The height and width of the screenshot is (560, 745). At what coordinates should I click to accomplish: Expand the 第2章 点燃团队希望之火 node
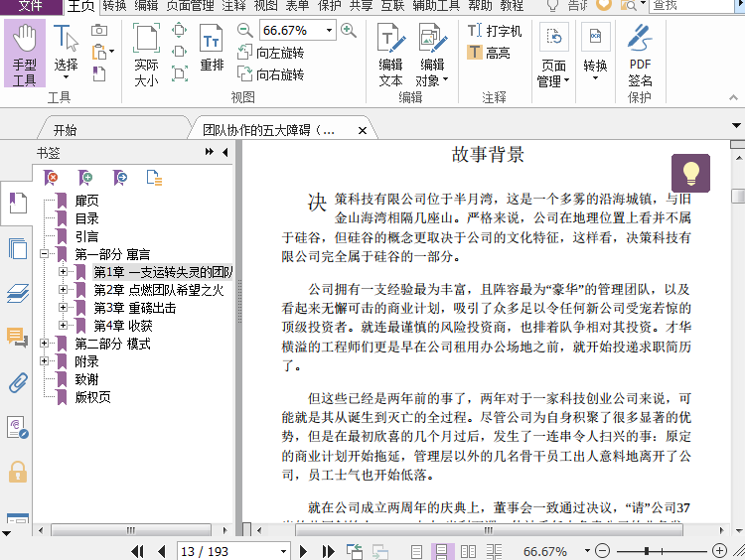click(63, 289)
